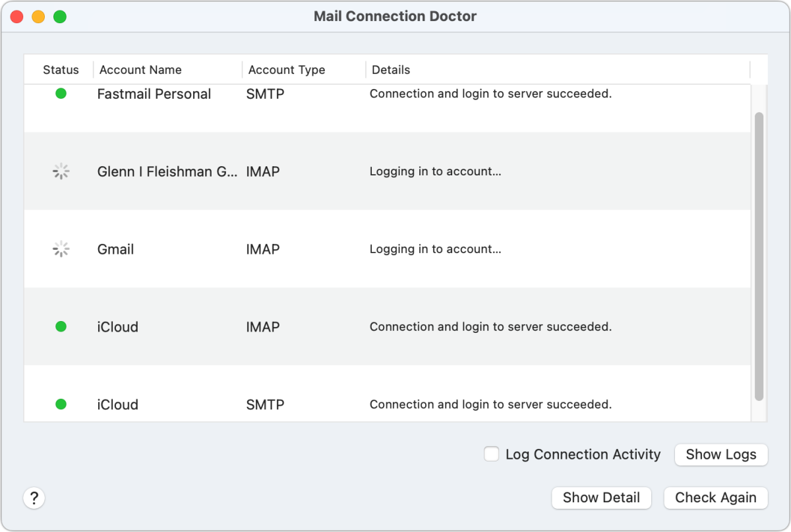This screenshot has width=791, height=532.
Task: Click the green zoom traffic light
Action: (x=59, y=16)
